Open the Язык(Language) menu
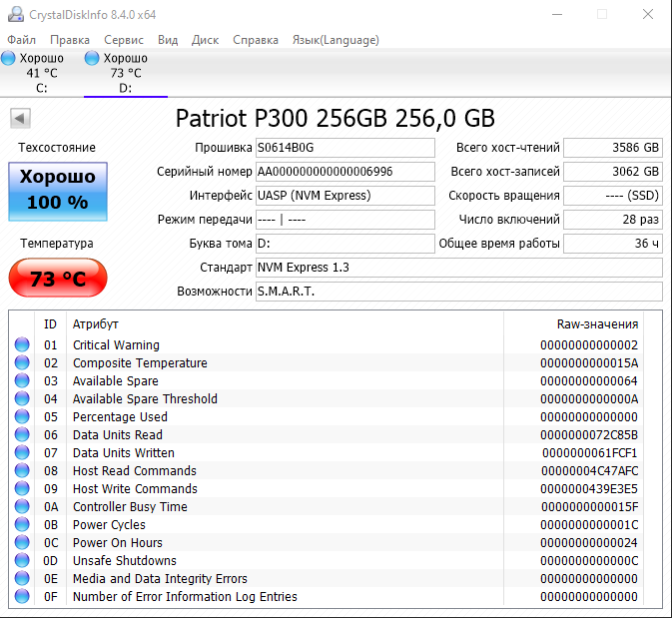This screenshot has width=672, height=618. click(336, 40)
